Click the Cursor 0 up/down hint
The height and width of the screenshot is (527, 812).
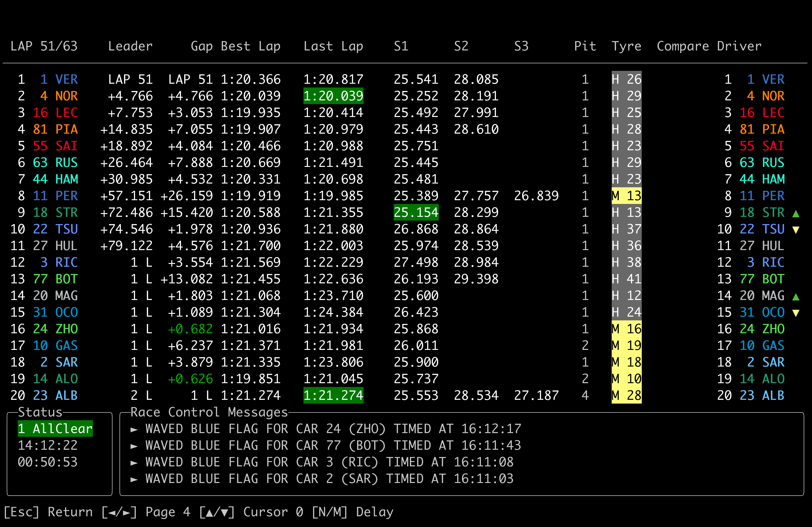tap(251, 512)
